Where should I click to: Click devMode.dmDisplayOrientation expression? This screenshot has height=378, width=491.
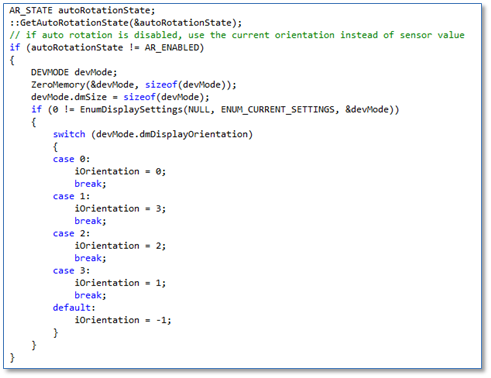click(x=172, y=134)
